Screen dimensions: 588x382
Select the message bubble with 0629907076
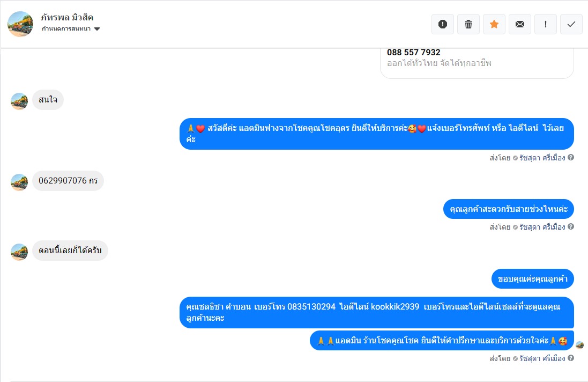click(68, 181)
